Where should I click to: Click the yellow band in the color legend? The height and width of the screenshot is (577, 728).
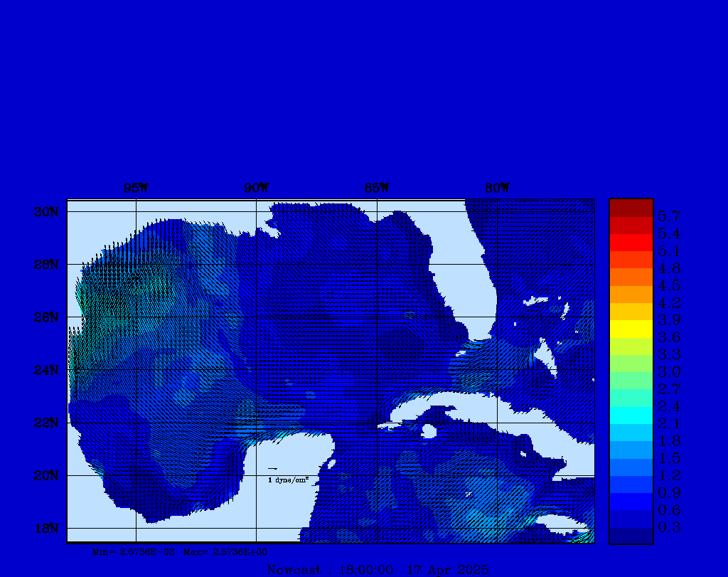click(631, 329)
